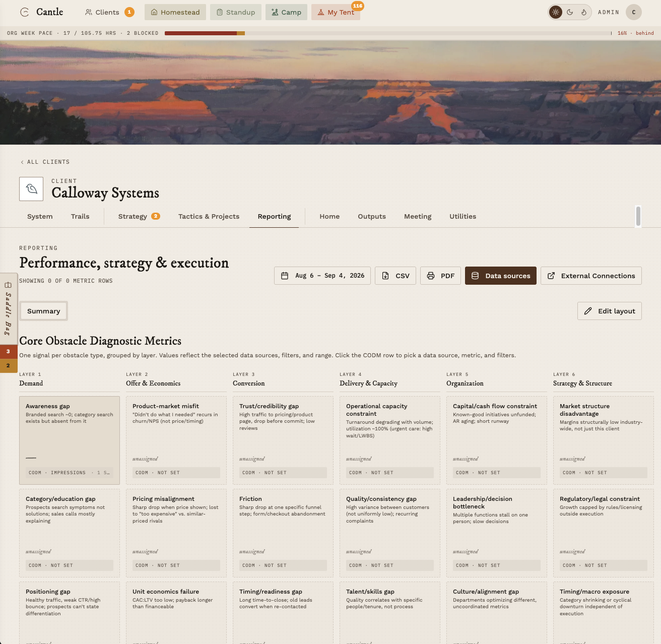Open the Outputs tab
This screenshot has height=644, width=661.
point(372,216)
